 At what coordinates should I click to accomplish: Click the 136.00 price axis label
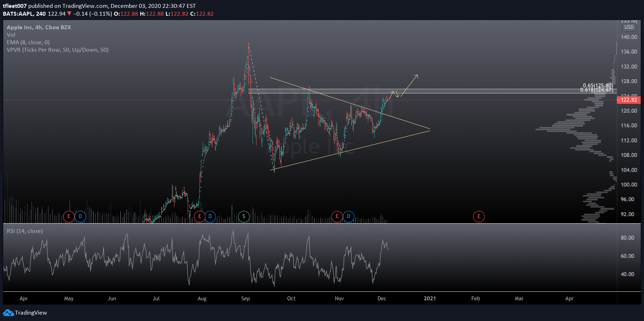click(629, 51)
